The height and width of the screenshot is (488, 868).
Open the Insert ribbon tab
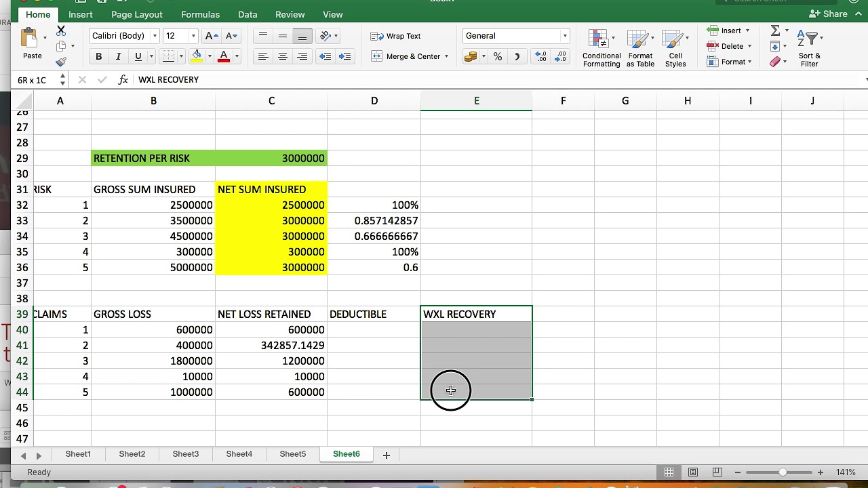coord(80,14)
